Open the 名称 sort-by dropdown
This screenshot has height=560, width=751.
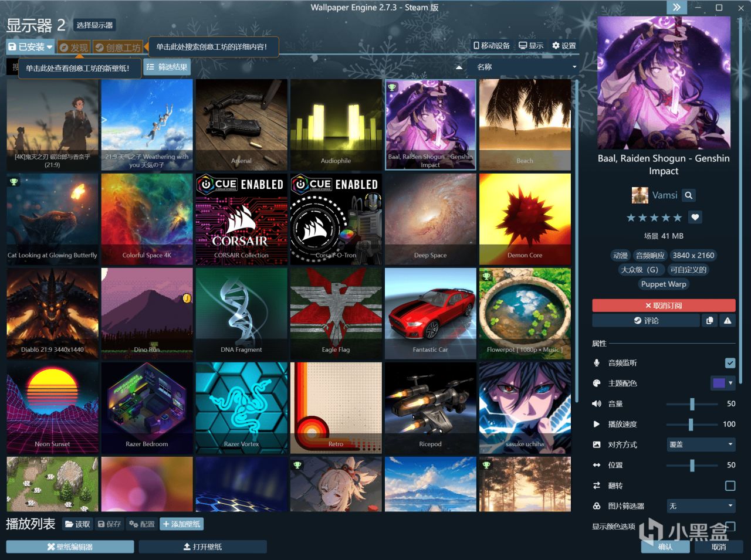tap(525, 67)
